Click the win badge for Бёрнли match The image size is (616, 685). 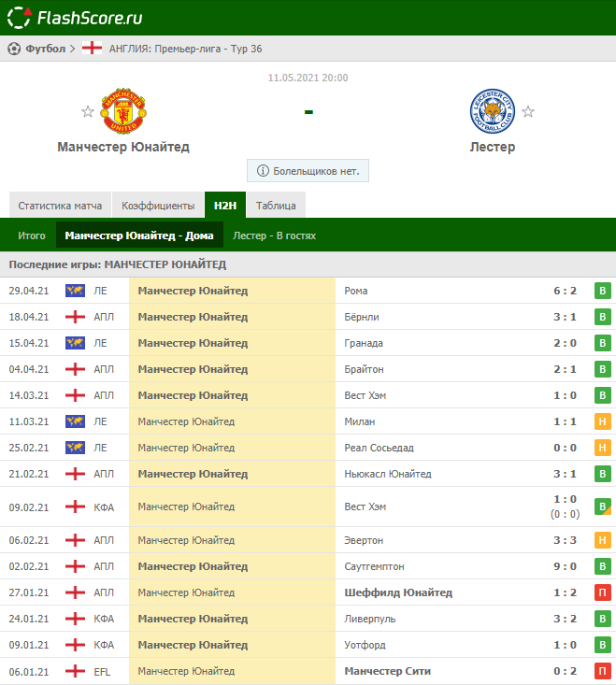(603, 317)
